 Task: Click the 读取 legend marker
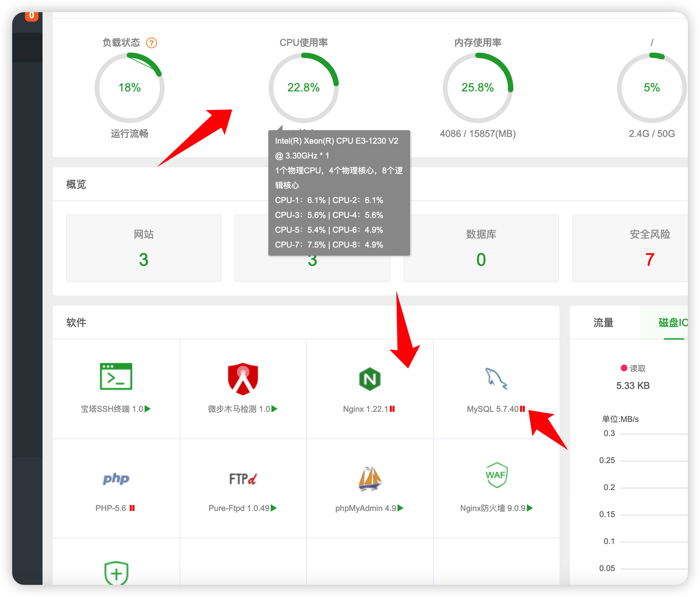click(624, 368)
